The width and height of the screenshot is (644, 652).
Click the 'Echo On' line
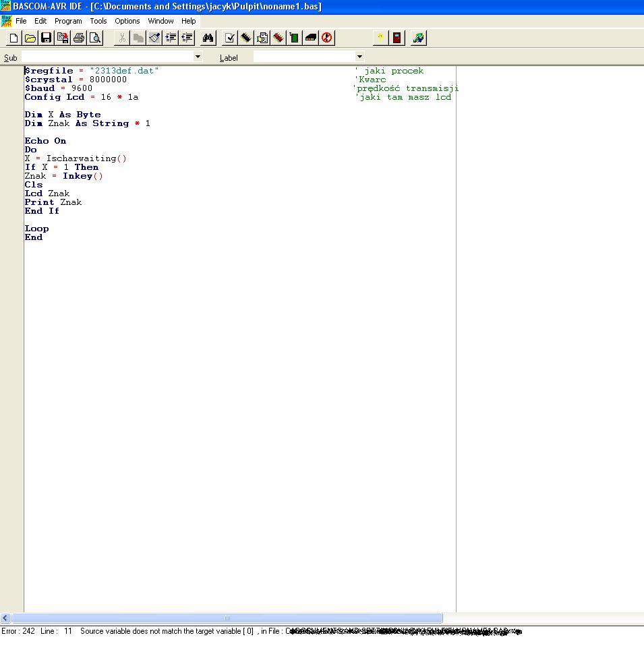[45, 140]
